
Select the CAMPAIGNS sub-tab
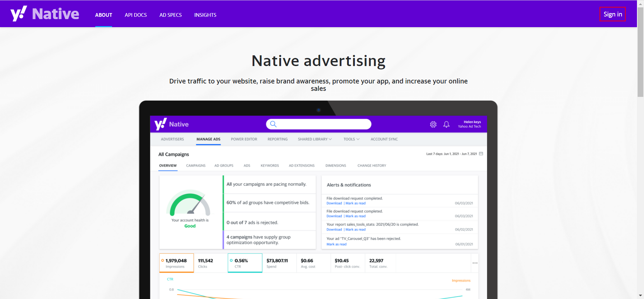[196, 166]
